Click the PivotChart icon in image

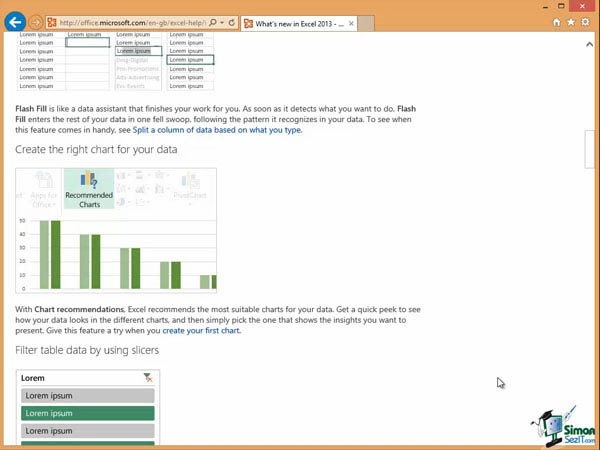coord(190,186)
